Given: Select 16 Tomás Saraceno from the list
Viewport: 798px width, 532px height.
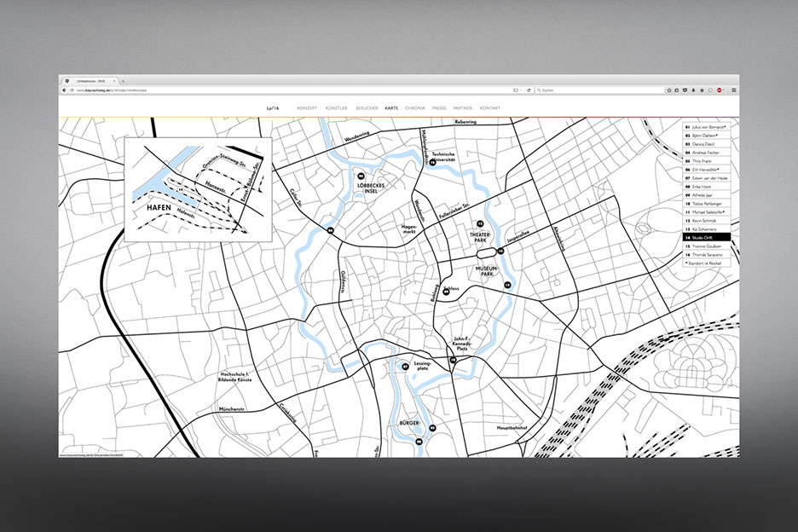Looking at the screenshot, I should (708, 254).
